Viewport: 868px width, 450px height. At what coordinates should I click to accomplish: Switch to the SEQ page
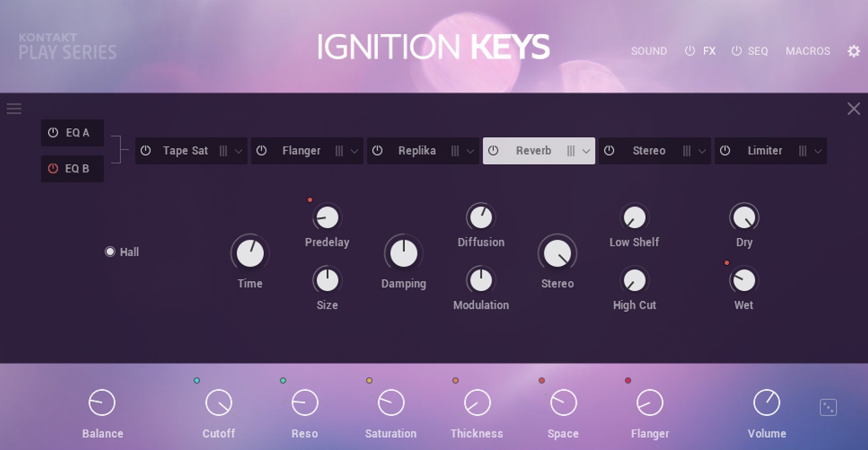[758, 51]
